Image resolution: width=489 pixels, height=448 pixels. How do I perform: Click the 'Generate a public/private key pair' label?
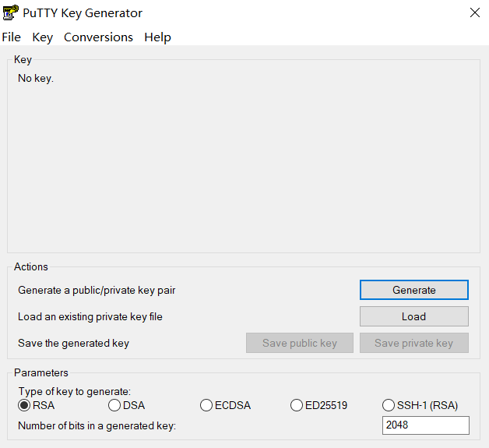click(97, 290)
